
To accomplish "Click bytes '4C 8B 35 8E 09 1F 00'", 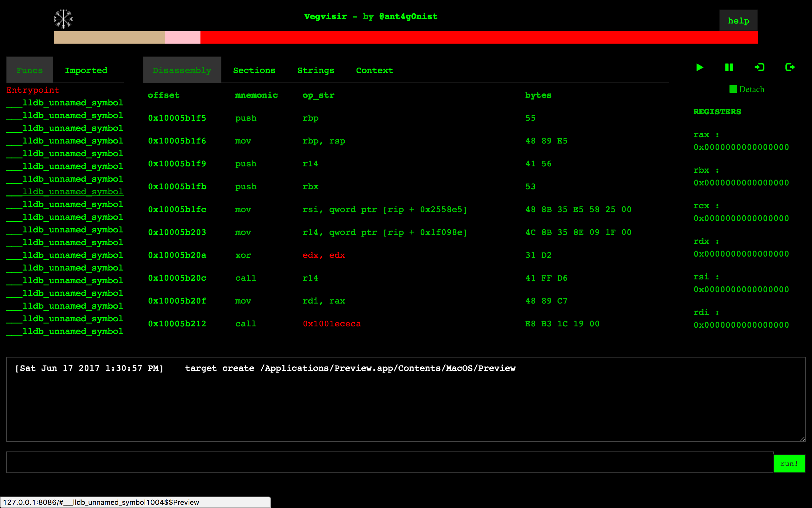I will point(579,232).
